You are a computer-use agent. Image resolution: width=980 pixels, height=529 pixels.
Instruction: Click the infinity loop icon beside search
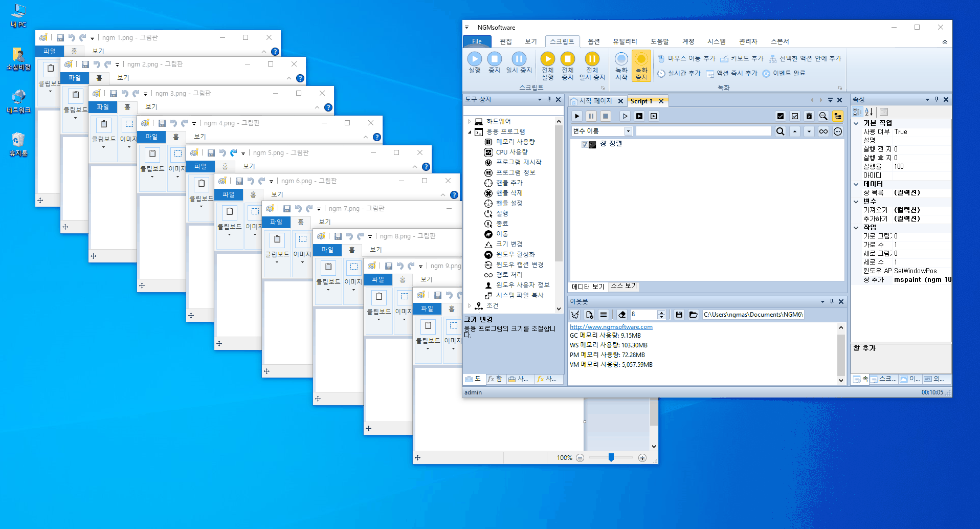pyautogui.click(x=823, y=131)
